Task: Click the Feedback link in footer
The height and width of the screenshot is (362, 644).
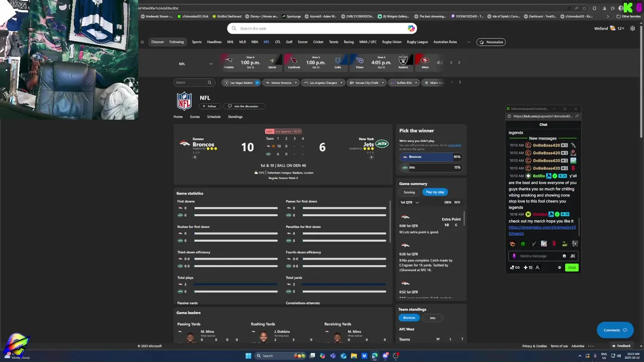Action: [621, 346]
